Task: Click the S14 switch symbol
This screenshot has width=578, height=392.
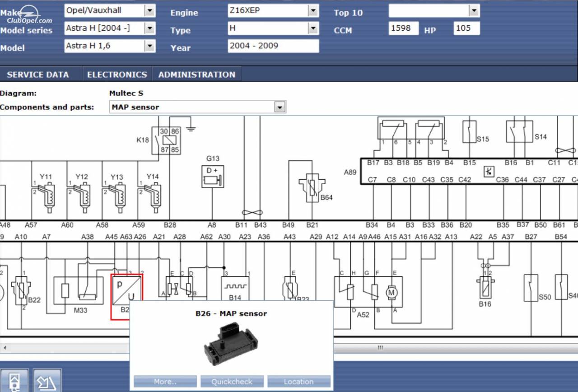Action: pos(519,131)
